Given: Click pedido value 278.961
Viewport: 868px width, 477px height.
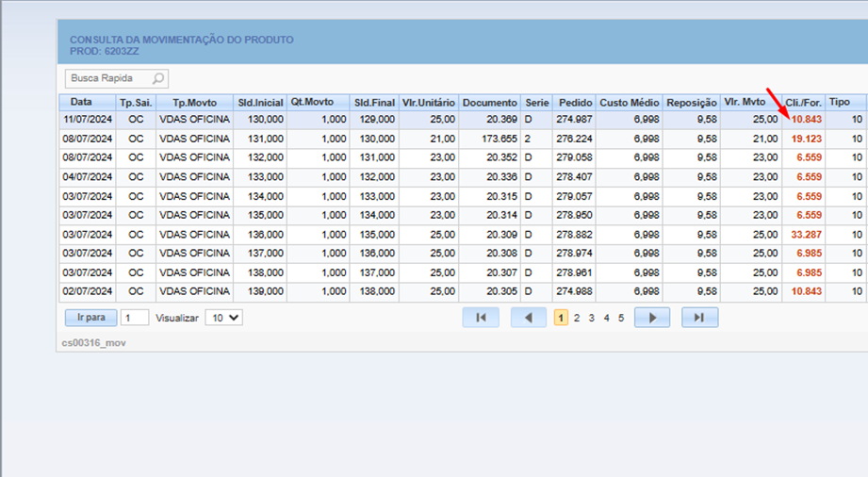Looking at the screenshot, I should point(574,272).
